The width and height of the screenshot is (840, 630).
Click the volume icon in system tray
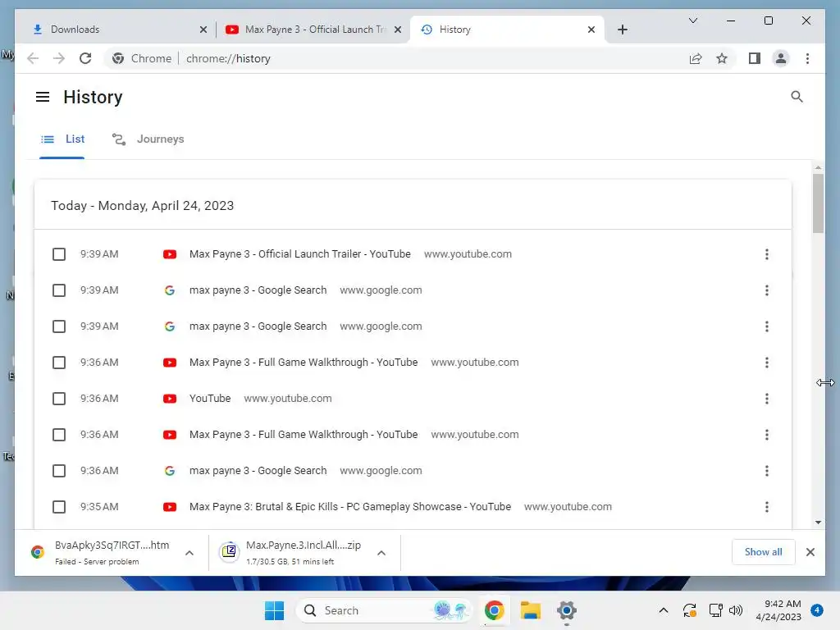pyautogui.click(x=736, y=610)
